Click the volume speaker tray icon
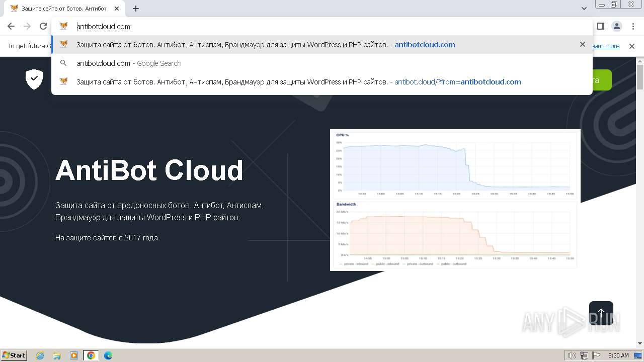Screen dimensions: 644x362 [572, 355]
